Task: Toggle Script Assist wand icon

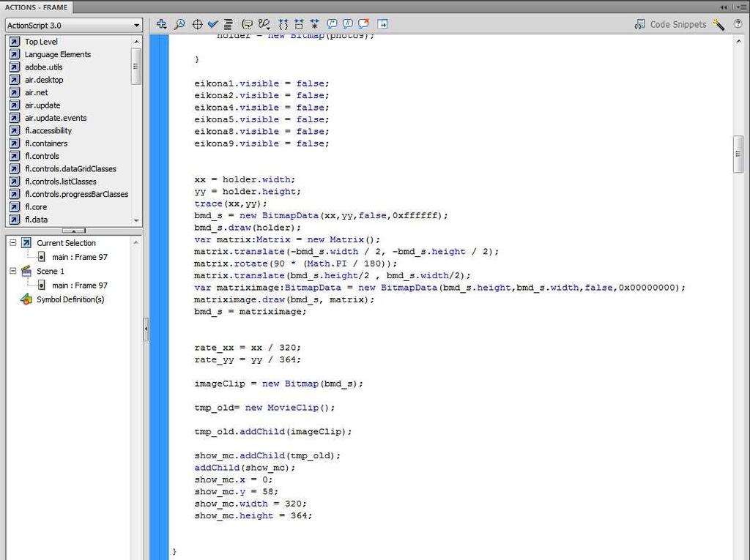Action: tap(719, 24)
